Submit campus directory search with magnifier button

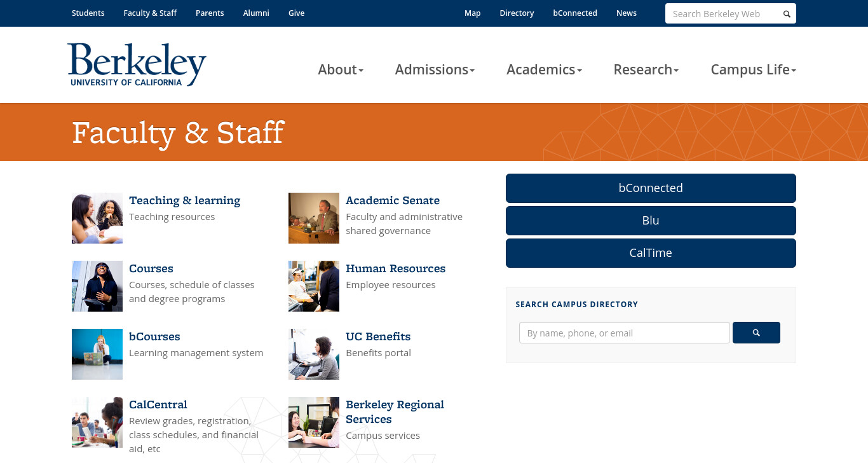click(x=756, y=333)
